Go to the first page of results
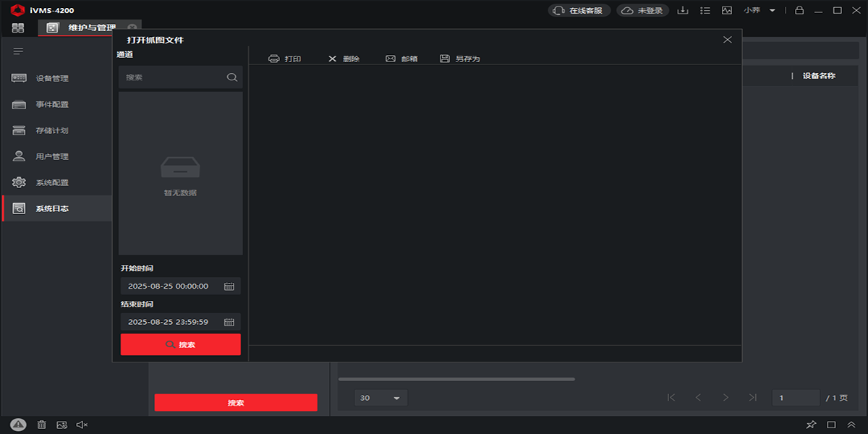 tap(671, 397)
